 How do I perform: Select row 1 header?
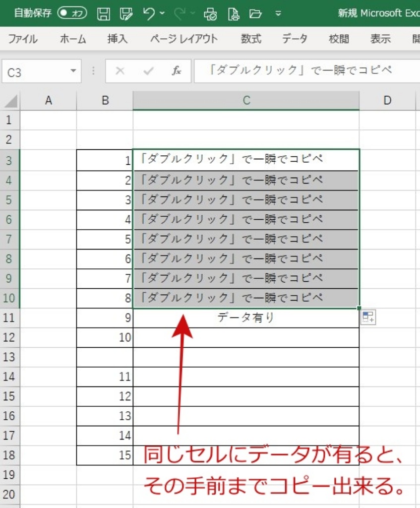10,121
